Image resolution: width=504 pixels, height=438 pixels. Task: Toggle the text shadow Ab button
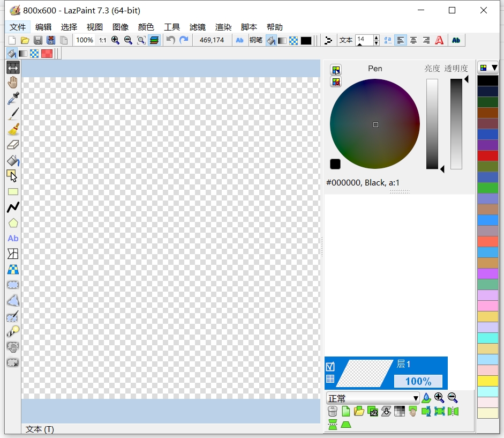click(456, 40)
